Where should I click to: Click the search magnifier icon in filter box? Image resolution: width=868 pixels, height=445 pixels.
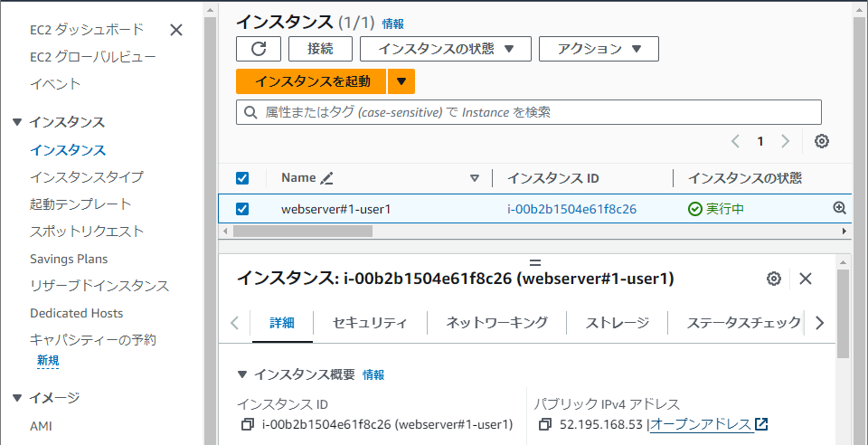click(250, 112)
